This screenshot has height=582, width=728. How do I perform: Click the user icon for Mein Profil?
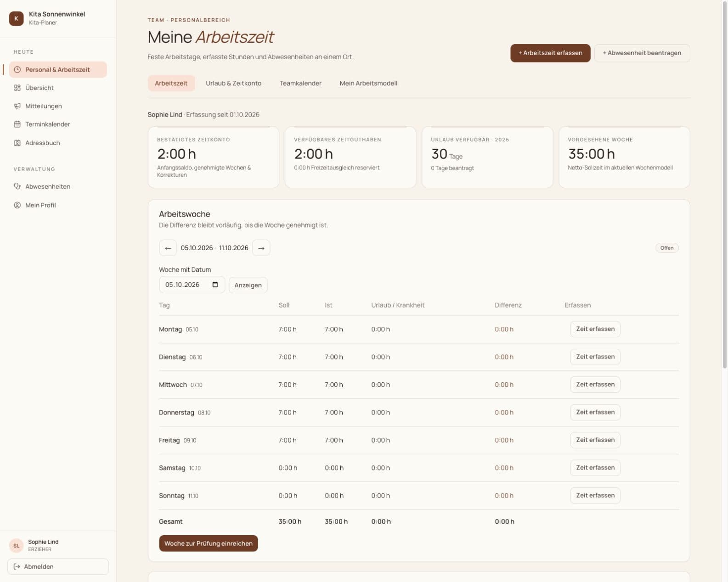click(17, 205)
